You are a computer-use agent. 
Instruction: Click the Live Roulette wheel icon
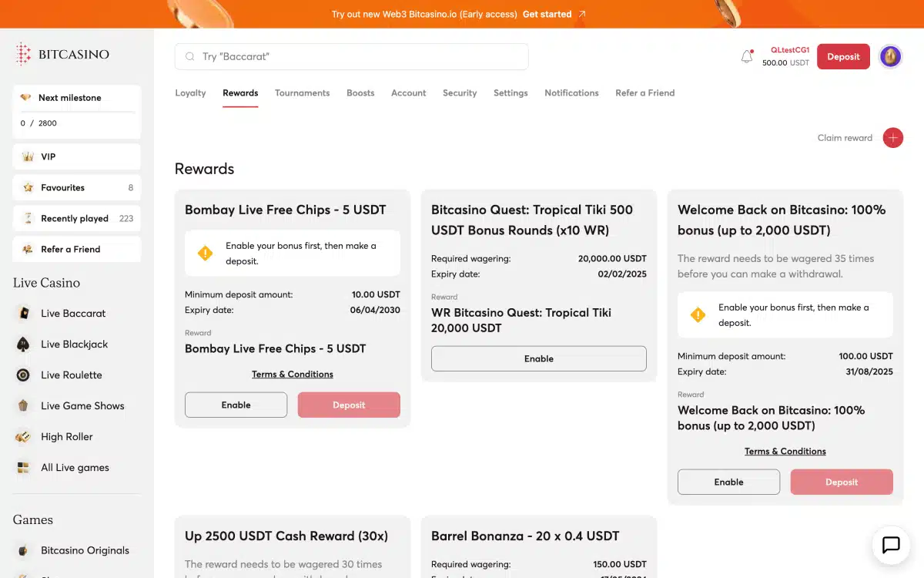click(x=23, y=375)
